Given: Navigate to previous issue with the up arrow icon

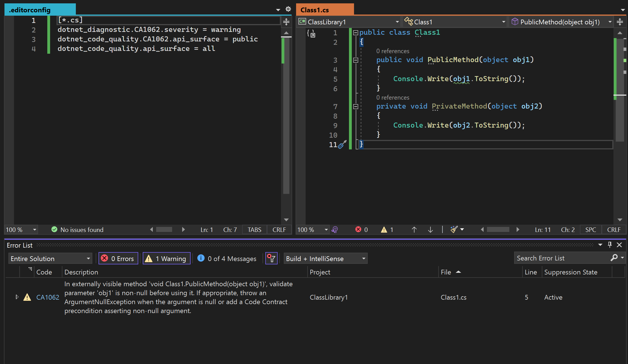Looking at the screenshot, I should tap(414, 229).
